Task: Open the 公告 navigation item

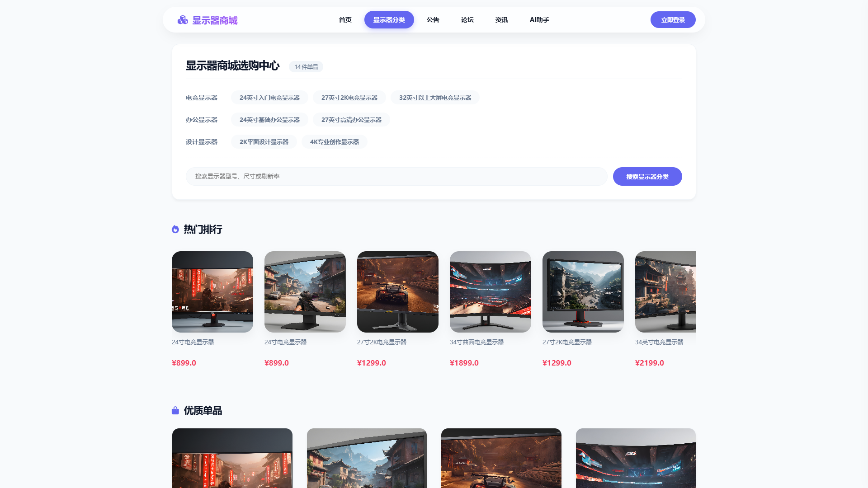Action: coord(433,20)
